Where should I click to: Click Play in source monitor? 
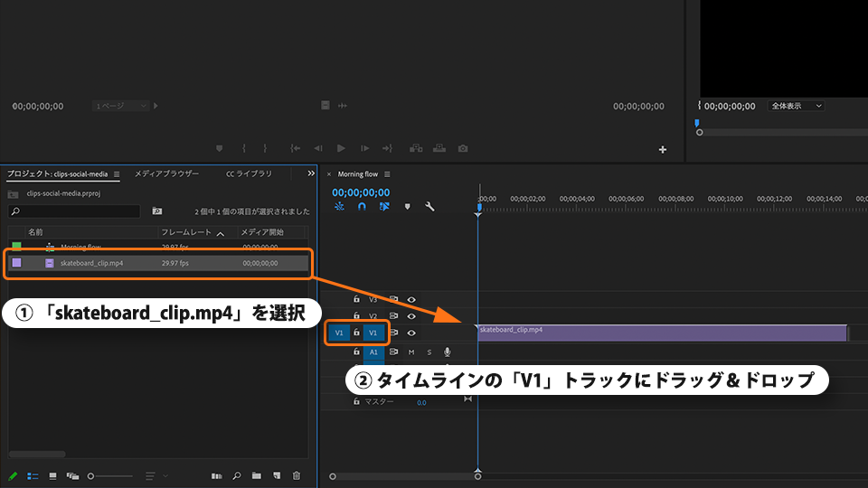tap(341, 148)
